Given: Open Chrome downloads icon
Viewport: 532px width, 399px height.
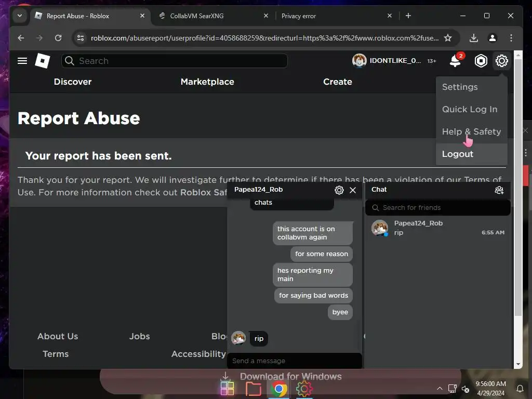Looking at the screenshot, I should tap(474, 37).
